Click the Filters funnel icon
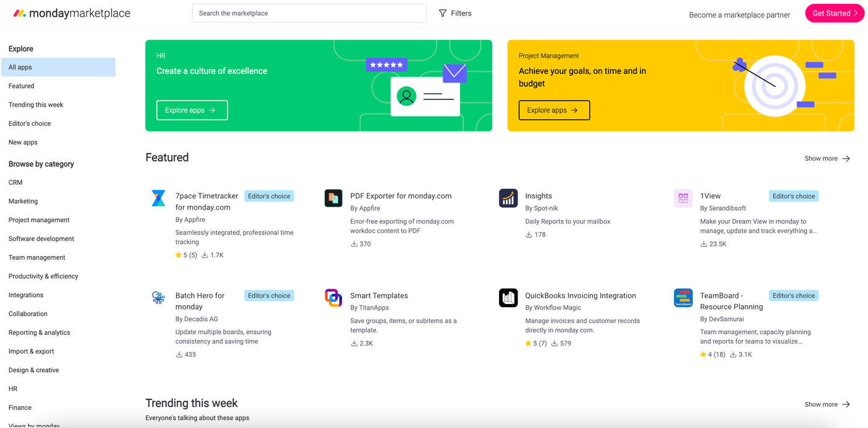This screenshot has width=868, height=428. pos(443,13)
